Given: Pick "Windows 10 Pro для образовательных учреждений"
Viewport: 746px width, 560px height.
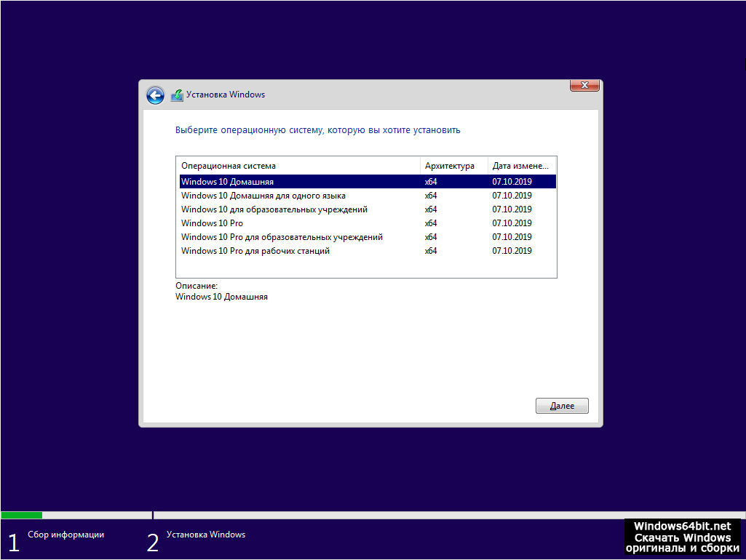Looking at the screenshot, I should click(x=282, y=237).
